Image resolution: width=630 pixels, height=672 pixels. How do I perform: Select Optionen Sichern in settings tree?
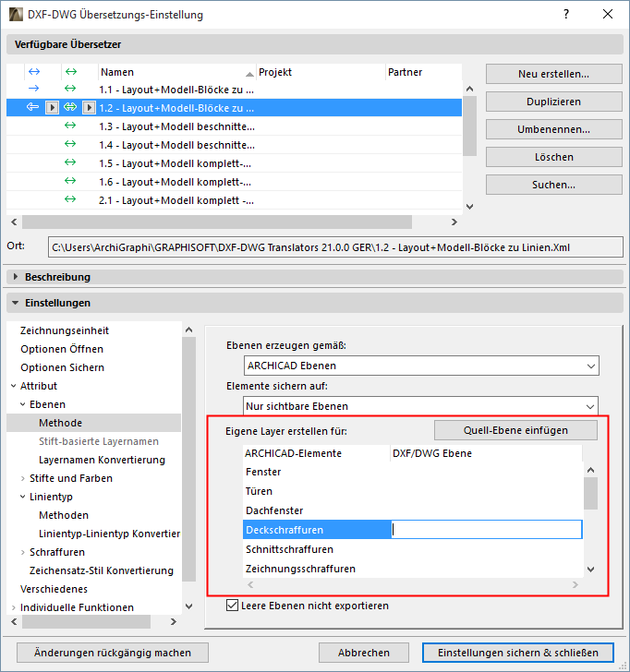pos(62,367)
